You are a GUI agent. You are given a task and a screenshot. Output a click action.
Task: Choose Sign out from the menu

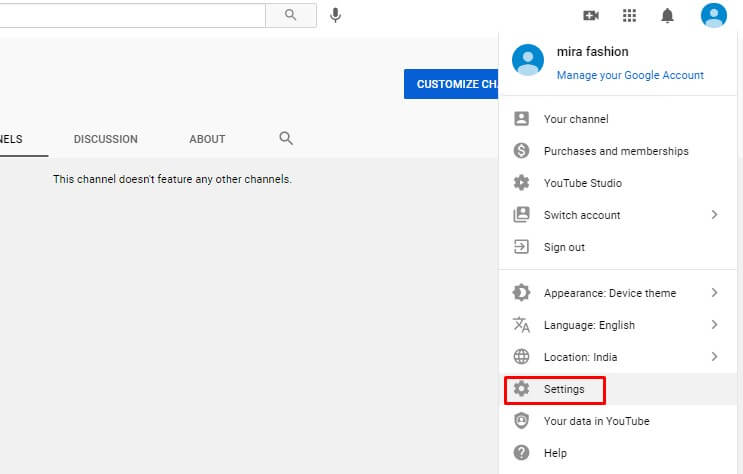pos(617,246)
